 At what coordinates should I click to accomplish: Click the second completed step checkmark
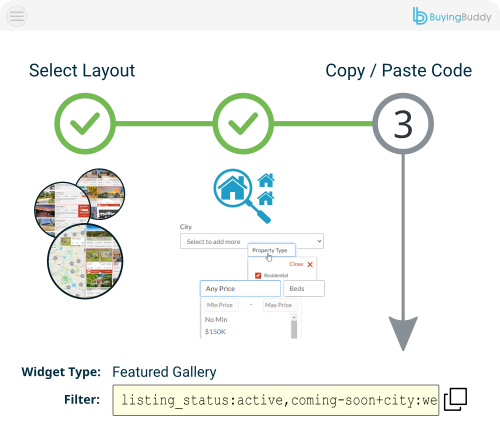point(243,124)
